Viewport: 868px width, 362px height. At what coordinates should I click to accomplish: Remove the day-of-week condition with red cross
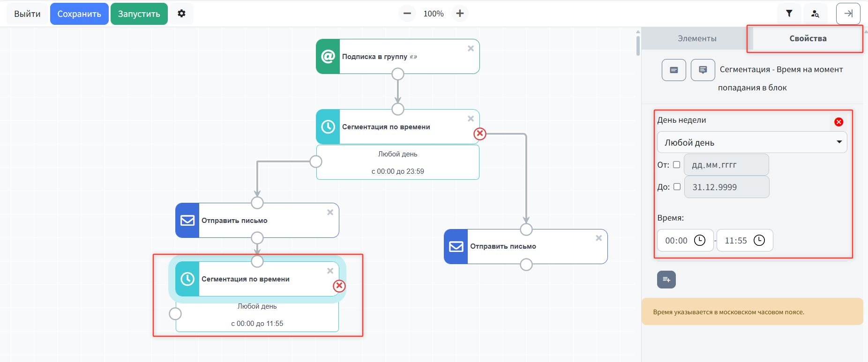pos(839,122)
